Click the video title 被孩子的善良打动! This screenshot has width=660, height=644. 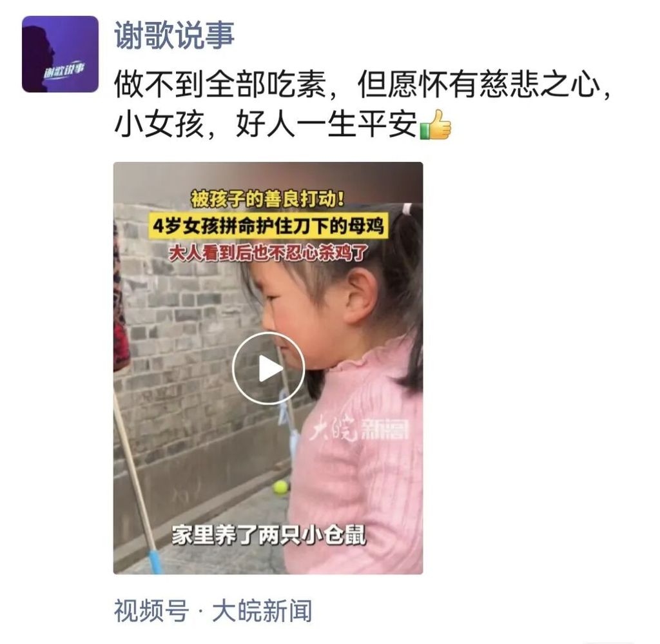(267, 199)
